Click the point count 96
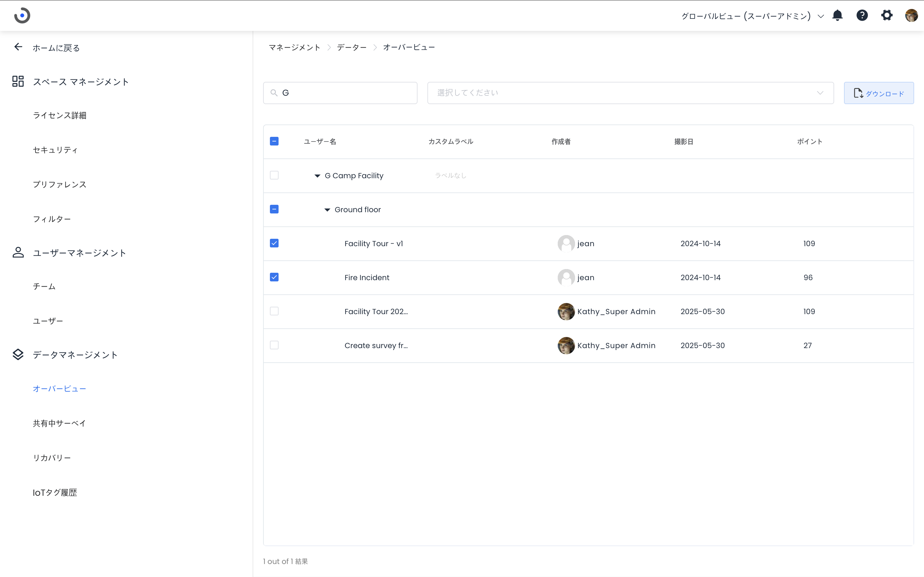This screenshot has width=924, height=577. [x=808, y=277]
